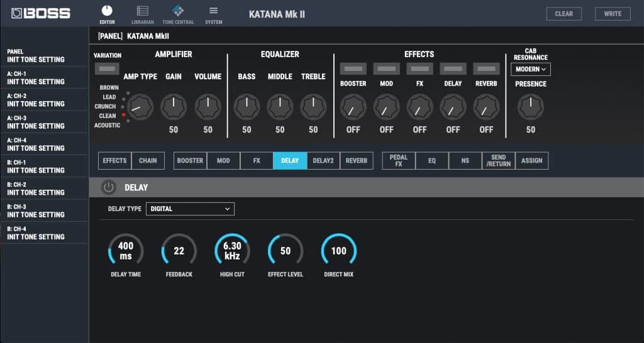Toggle the Booster effect switch

353,68
